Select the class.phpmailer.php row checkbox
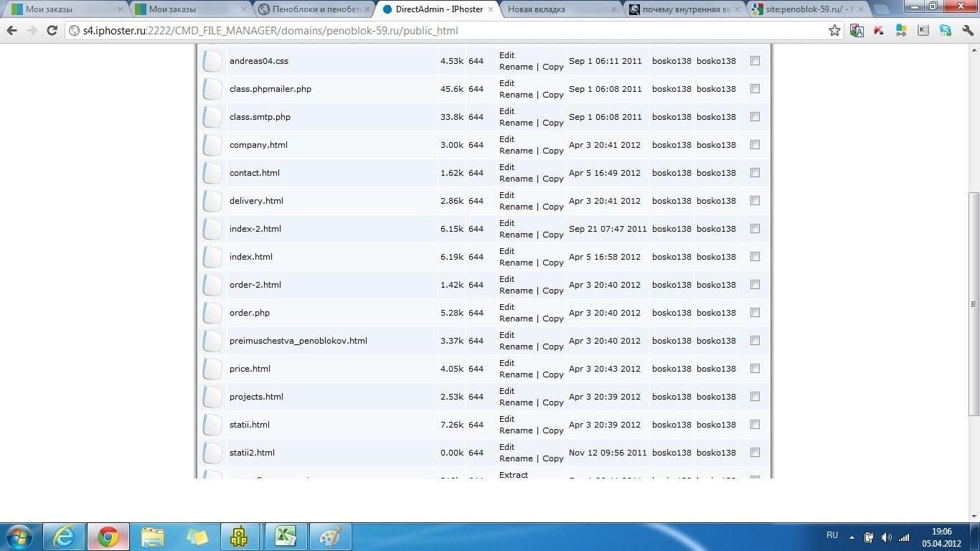The image size is (980, 551). tap(755, 89)
